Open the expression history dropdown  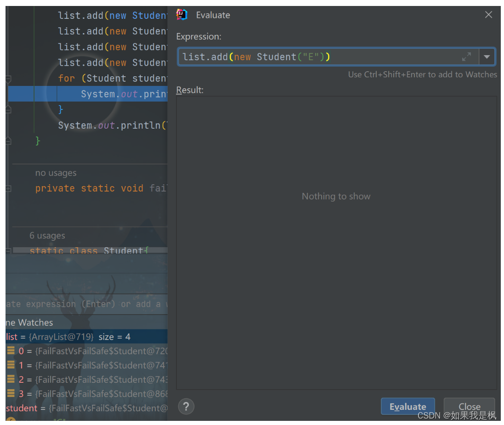click(x=487, y=57)
